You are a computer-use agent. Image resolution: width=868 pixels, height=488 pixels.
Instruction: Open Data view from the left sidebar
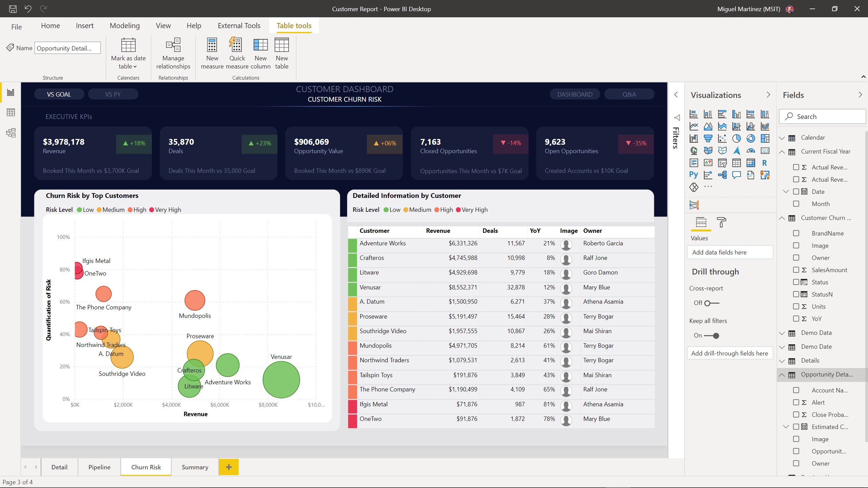(x=11, y=112)
